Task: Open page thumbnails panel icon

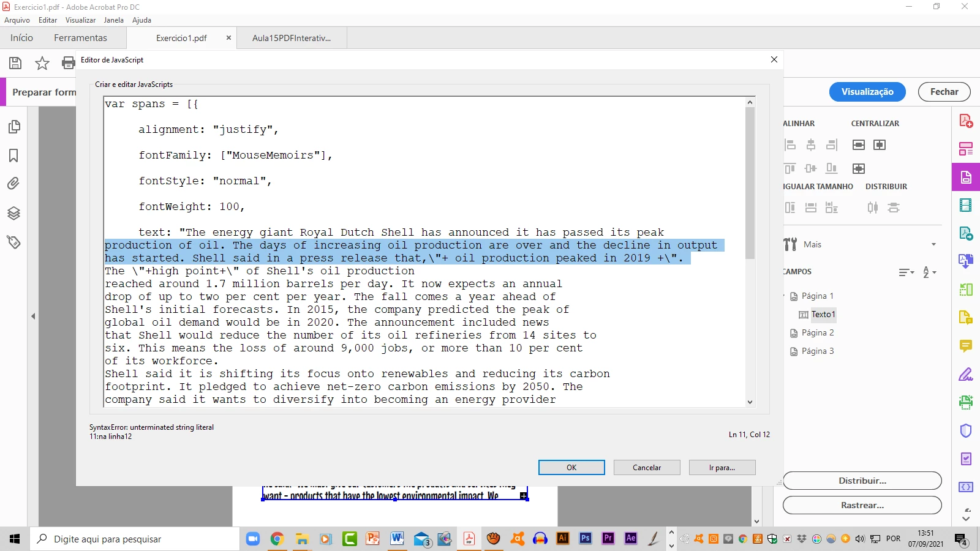Action: pyautogui.click(x=13, y=127)
